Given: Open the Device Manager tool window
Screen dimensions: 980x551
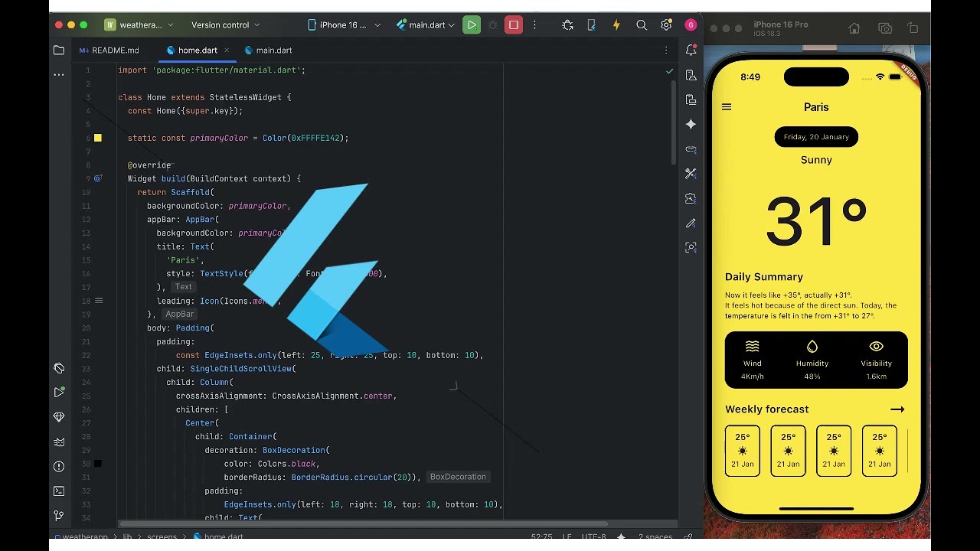Looking at the screenshot, I should 691,75.
